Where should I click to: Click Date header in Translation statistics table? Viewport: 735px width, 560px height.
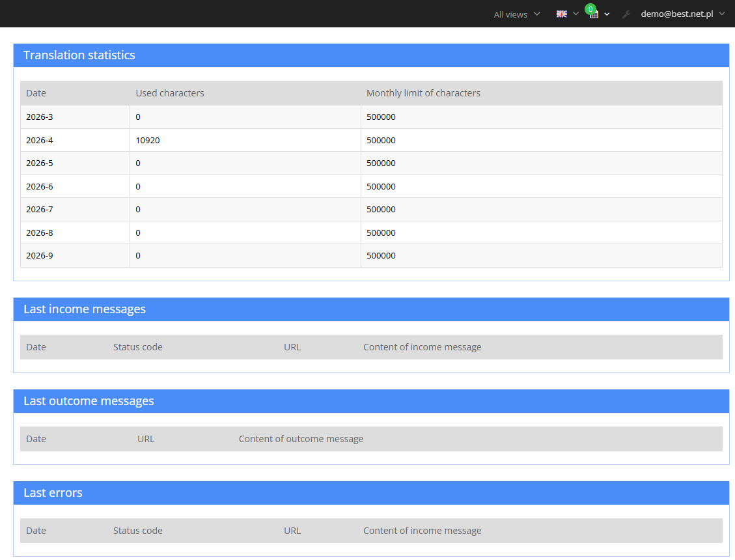(x=36, y=93)
